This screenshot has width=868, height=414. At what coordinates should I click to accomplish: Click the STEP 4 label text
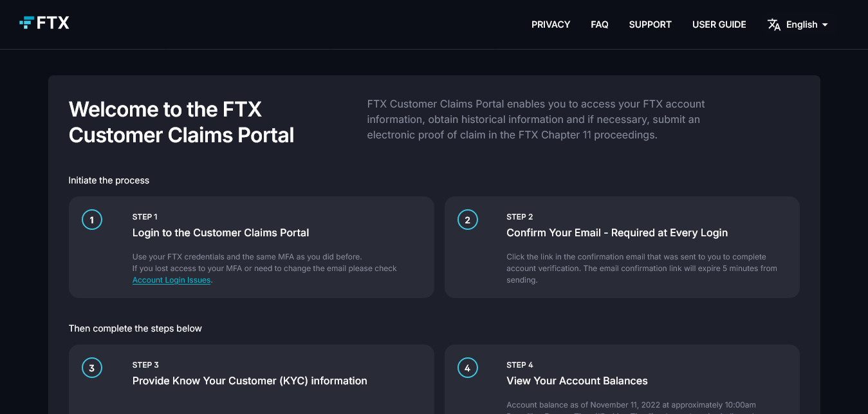click(x=520, y=365)
